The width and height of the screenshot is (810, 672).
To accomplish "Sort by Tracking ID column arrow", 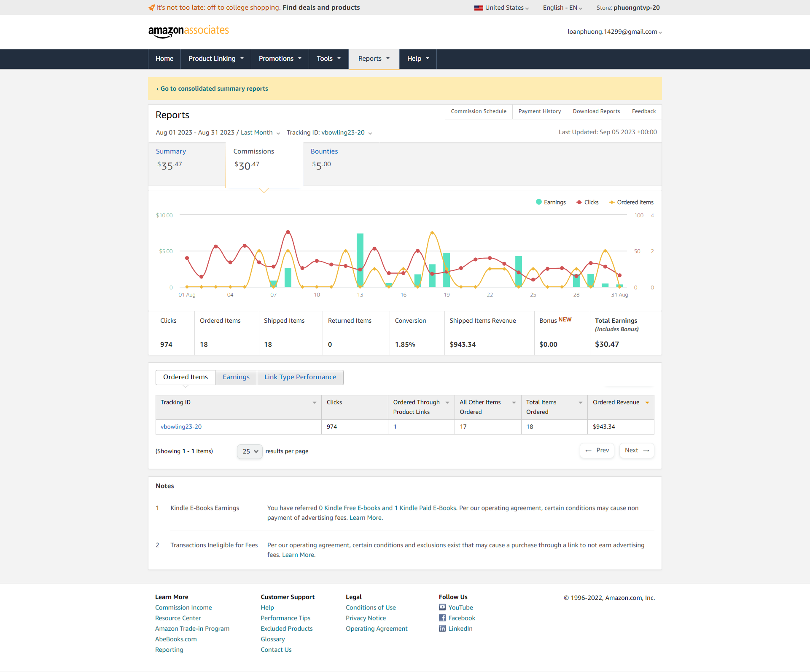I will (314, 402).
